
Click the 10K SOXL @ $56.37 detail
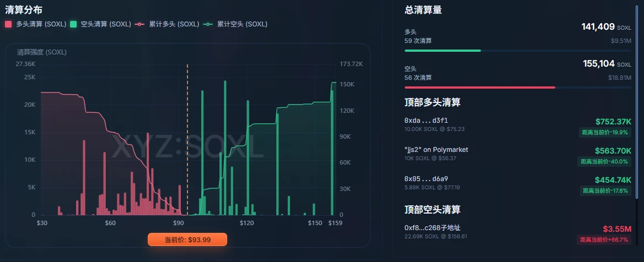(431, 159)
